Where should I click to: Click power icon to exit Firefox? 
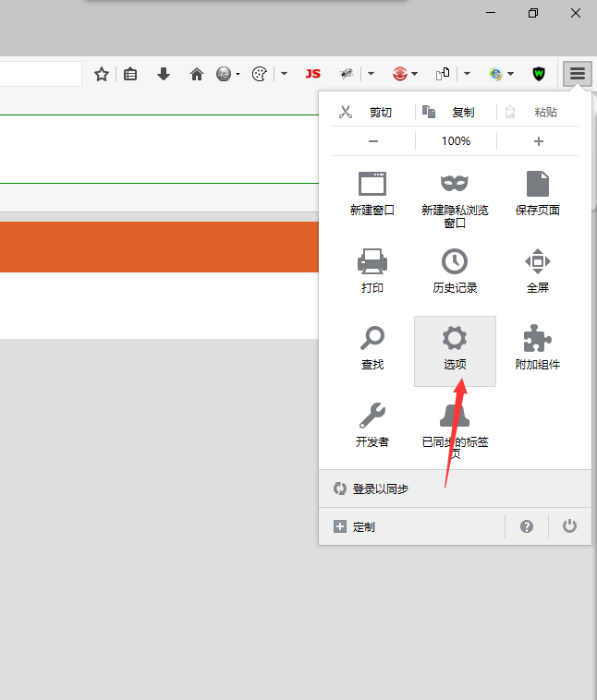[569, 526]
